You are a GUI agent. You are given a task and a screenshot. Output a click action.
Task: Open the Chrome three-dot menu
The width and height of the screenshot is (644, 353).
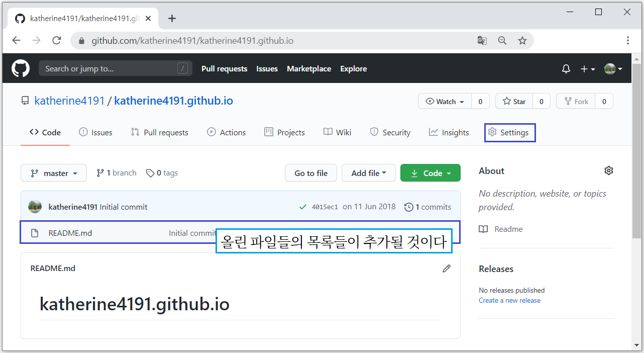click(628, 41)
